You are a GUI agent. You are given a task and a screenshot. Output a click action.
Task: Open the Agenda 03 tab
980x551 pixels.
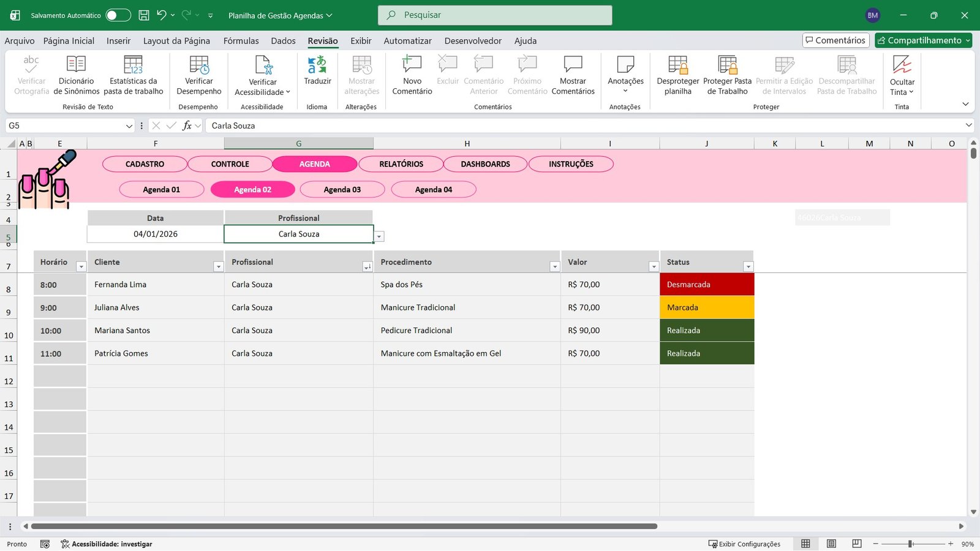click(x=342, y=189)
